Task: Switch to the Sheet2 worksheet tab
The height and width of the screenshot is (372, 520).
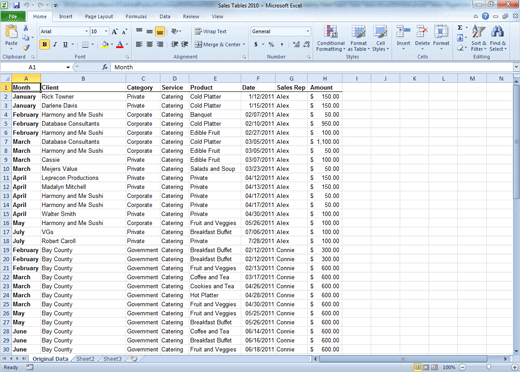Action: (86, 359)
